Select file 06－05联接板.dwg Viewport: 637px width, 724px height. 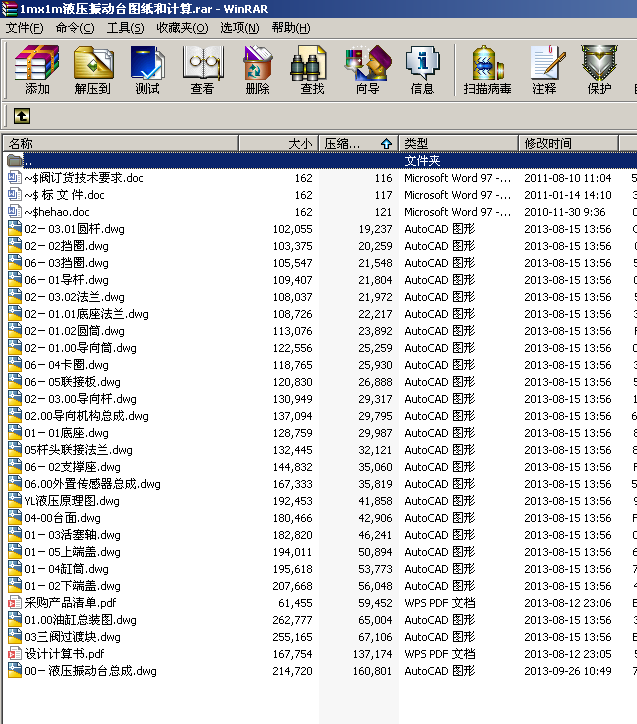point(72,382)
